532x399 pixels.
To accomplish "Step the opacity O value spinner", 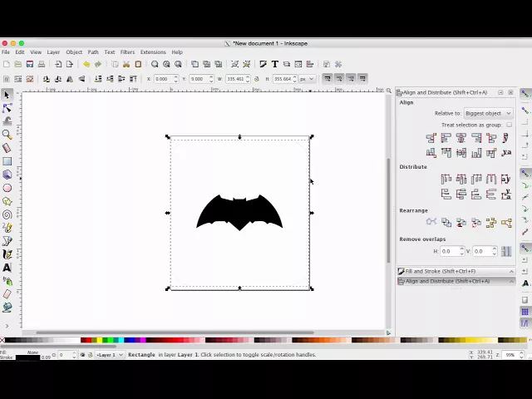I will click(74, 355).
